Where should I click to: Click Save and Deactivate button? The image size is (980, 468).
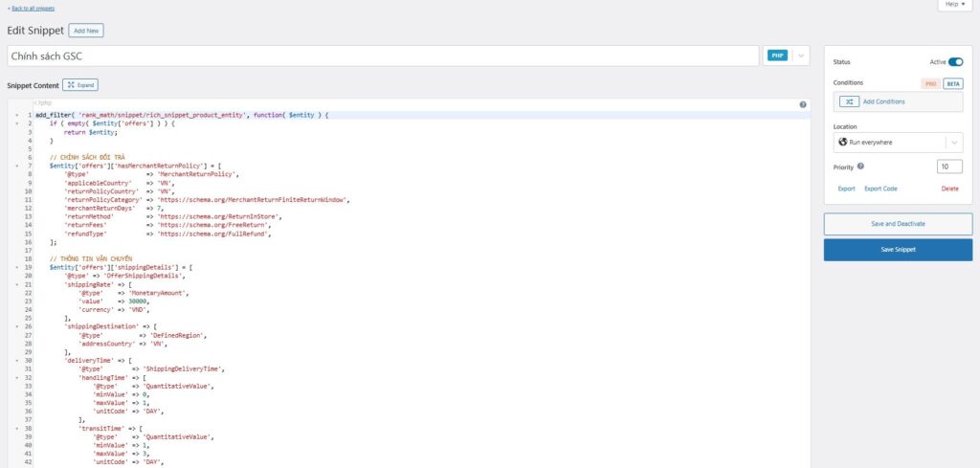[x=898, y=224]
